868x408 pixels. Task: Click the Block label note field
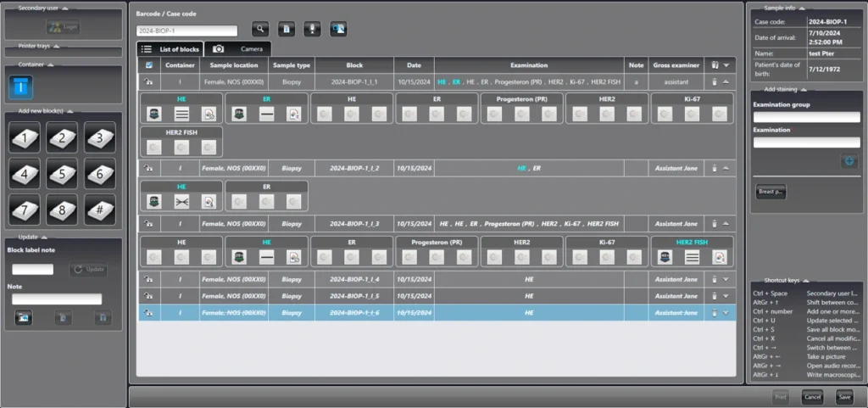(x=33, y=269)
